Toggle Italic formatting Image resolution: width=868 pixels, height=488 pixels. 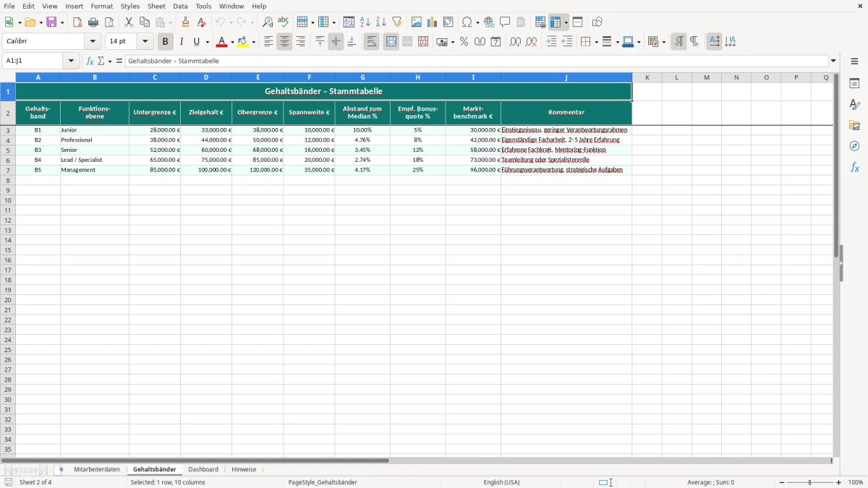click(x=181, y=42)
